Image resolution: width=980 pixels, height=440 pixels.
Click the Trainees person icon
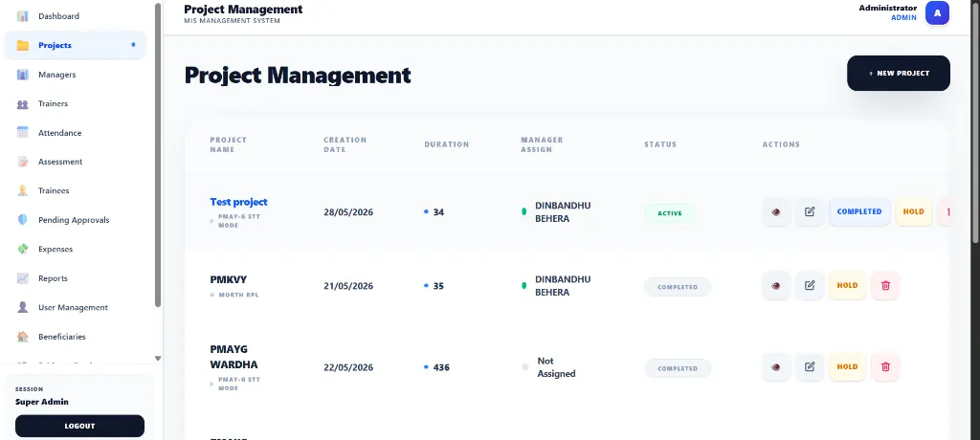(23, 190)
